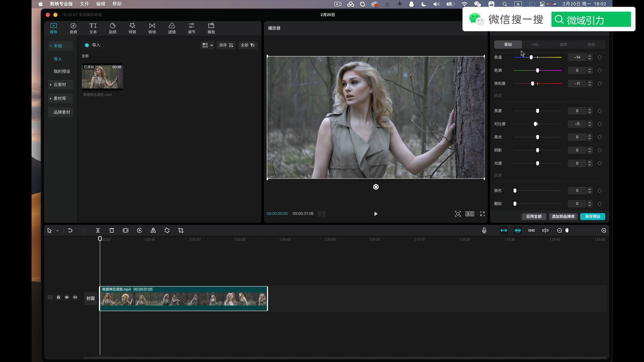This screenshot has height=362, width=644.
Task: Open the 文本 text panel
Action: coord(93,28)
